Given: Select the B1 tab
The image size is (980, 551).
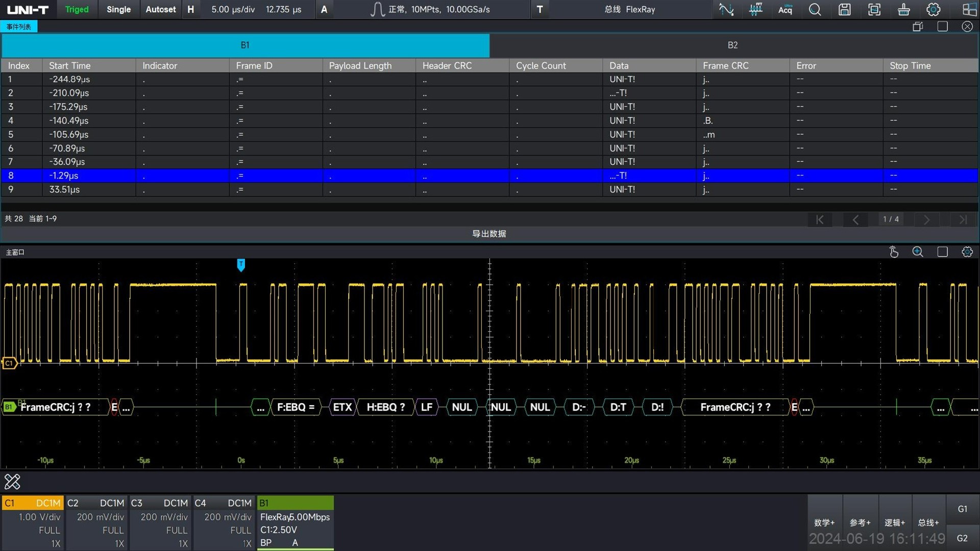Looking at the screenshot, I should click(245, 45).
